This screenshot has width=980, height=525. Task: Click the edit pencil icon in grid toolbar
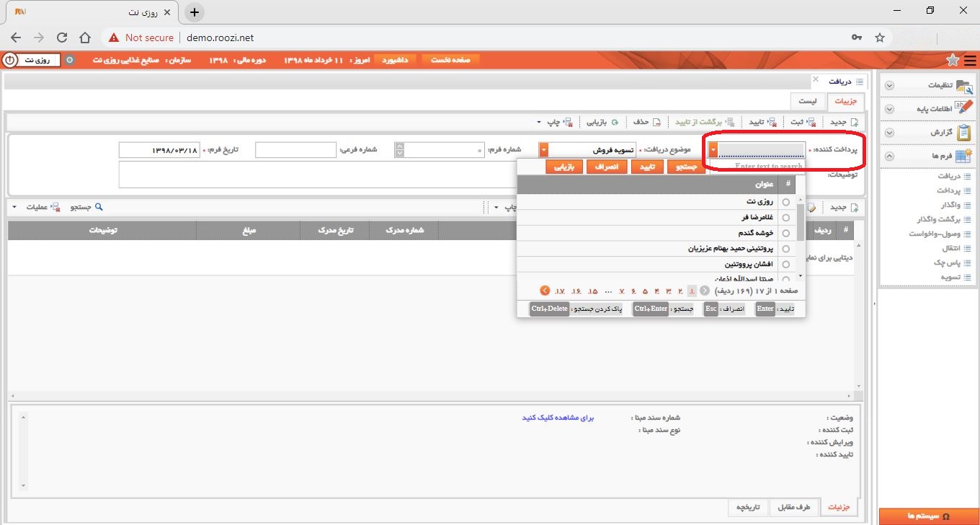click(x=813, y=208)
